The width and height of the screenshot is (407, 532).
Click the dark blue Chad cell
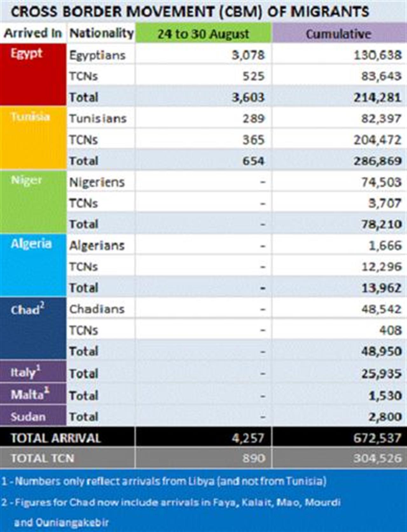point(33,328)
